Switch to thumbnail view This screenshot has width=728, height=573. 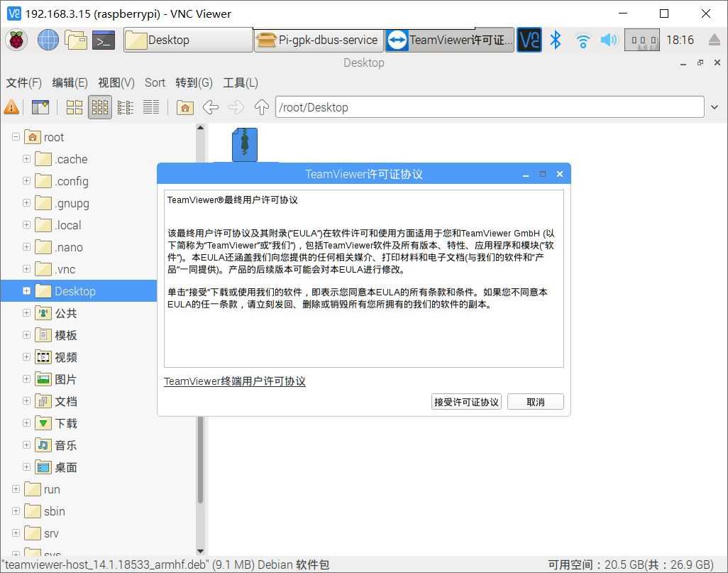point(100,107)
